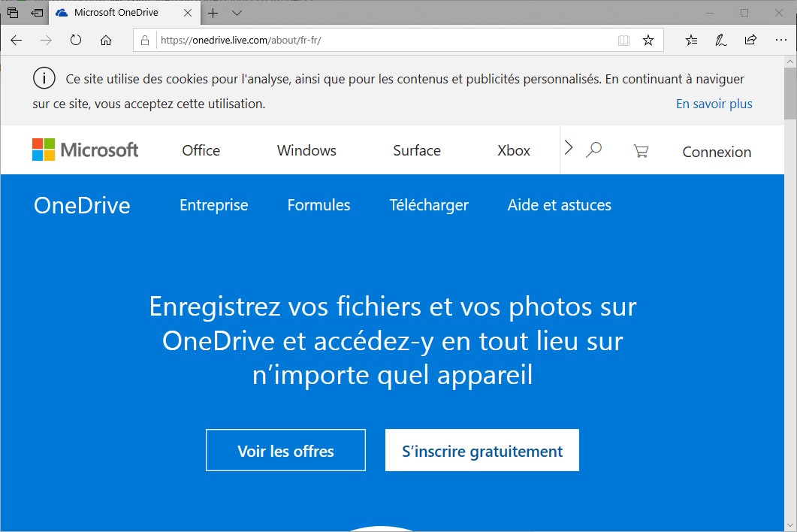This screenshot has width=797, height=532.
Task: Open a new tab
Action: click(213, 13)
